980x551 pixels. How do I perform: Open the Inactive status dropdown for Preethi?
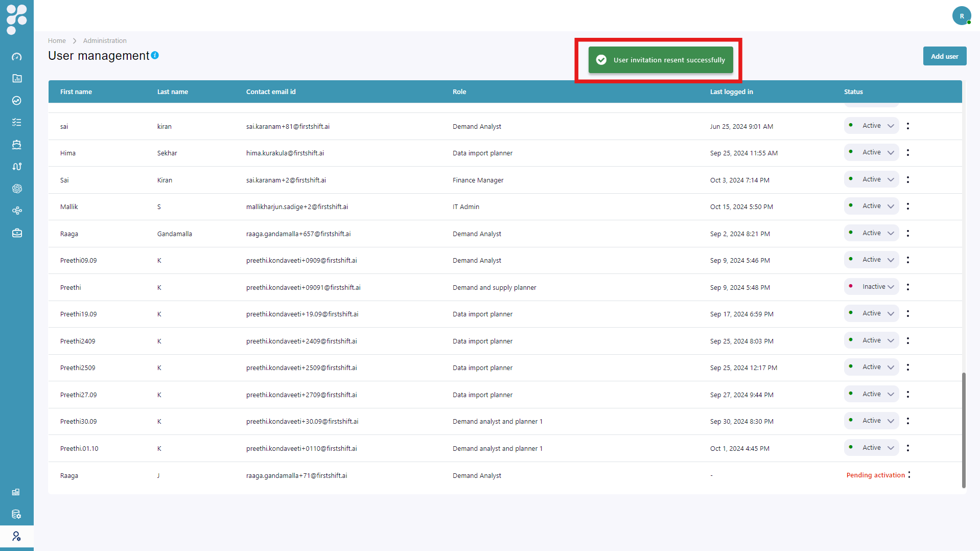[x=871, y=287]
